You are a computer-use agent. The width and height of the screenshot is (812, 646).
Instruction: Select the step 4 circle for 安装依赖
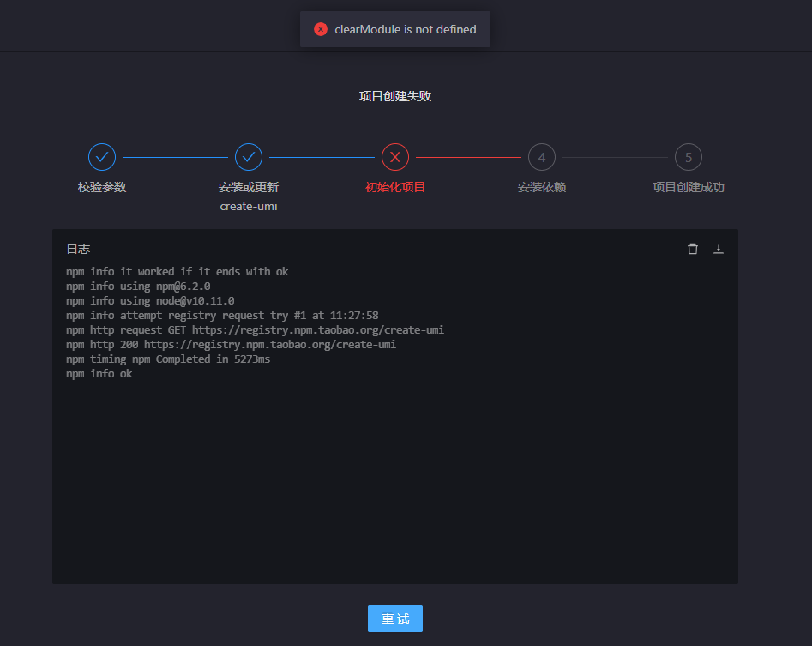click(x=542, y=157)
